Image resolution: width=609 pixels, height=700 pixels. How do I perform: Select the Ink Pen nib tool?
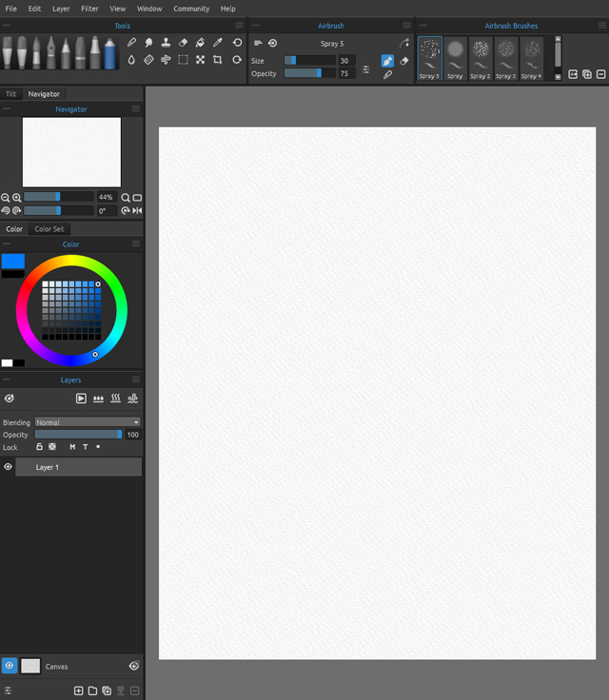pyautogui.click(x=51, y=53)
